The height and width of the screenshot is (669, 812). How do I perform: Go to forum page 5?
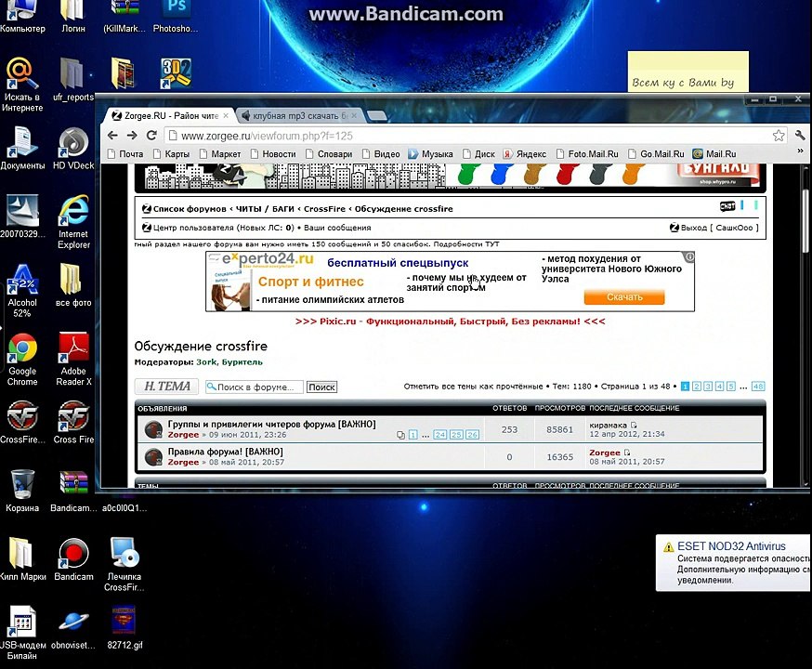click(x=730, y=387)
